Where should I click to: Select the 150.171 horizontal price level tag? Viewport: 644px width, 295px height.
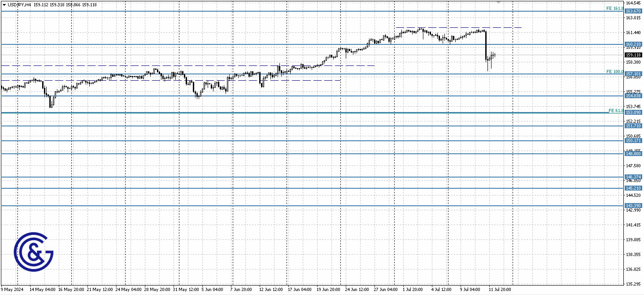(633, 141)
